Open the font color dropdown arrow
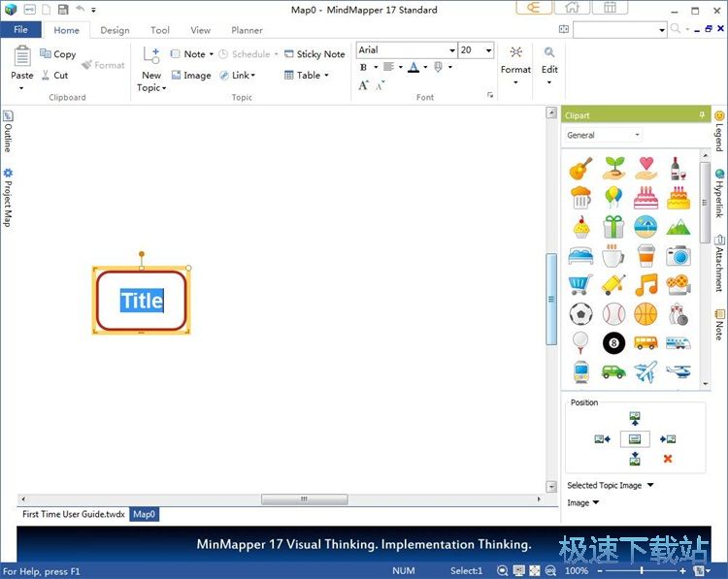The image size is (728, 579). (425, 67)
